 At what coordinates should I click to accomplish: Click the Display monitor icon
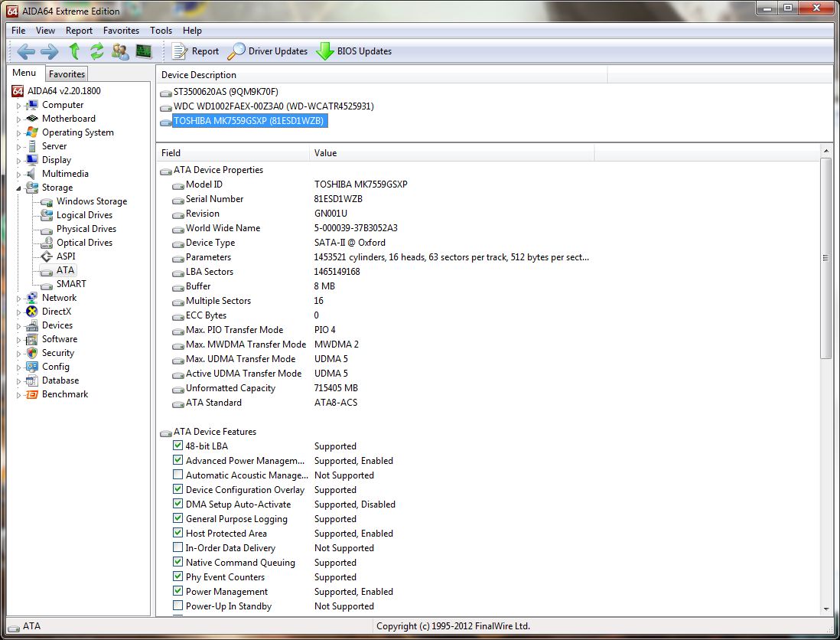(32, 160)
